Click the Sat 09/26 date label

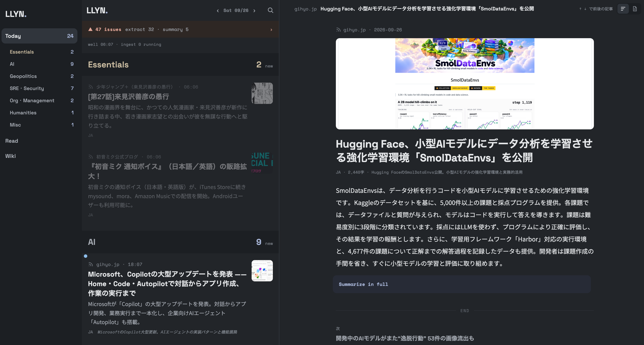236,10
